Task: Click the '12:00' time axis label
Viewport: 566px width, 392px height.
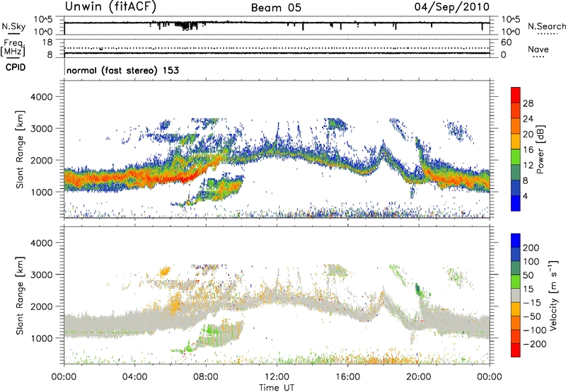Action: click(277, 377)
